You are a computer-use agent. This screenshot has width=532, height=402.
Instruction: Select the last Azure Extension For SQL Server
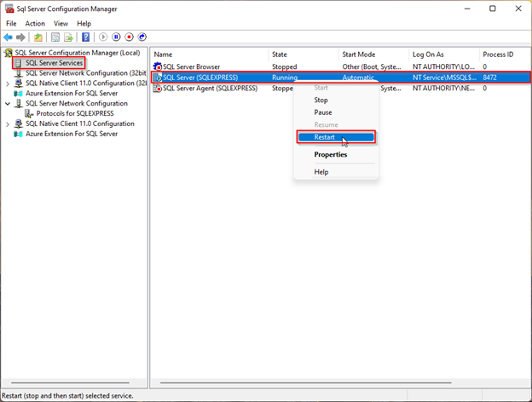[72, 134]
